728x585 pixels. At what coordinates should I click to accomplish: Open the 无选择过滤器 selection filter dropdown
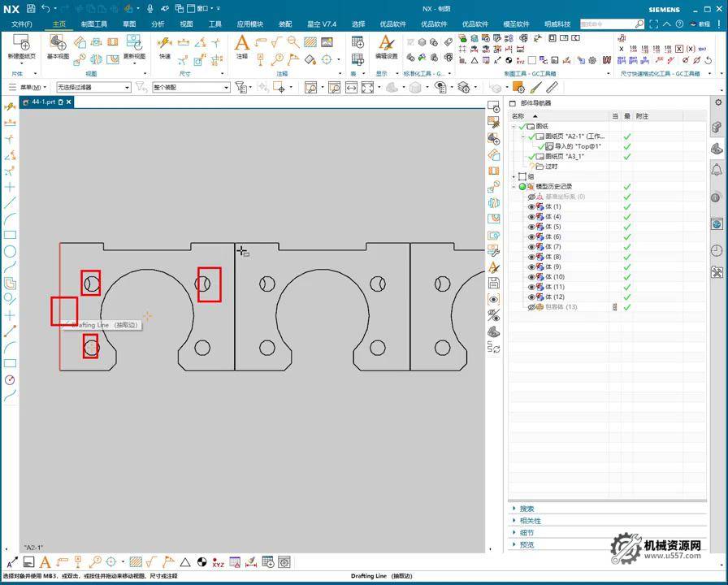pos(93,88)
